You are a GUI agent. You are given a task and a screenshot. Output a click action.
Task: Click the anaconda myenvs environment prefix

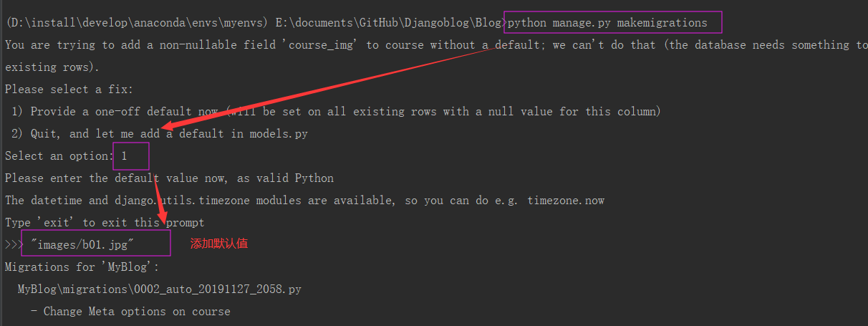tap(136, 23)
